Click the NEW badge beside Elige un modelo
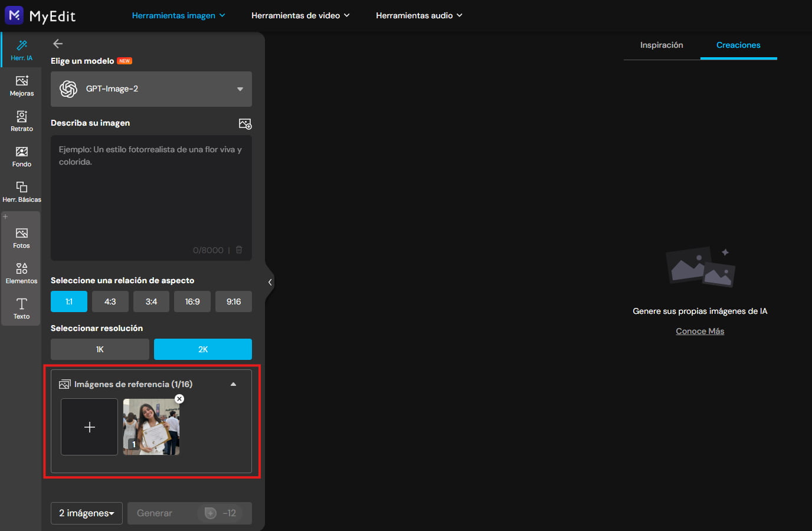Viewport: 812px width, 531px height. tap(125, 61)
